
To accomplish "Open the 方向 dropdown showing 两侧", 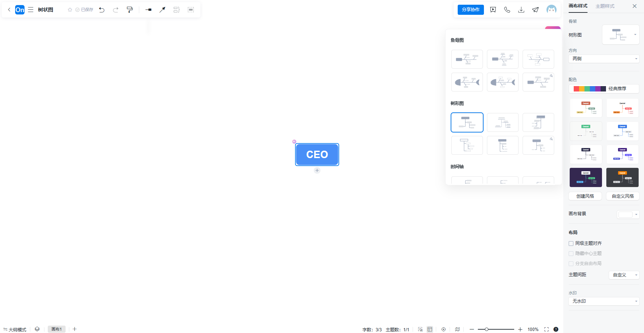I will (x=604, y=59).
